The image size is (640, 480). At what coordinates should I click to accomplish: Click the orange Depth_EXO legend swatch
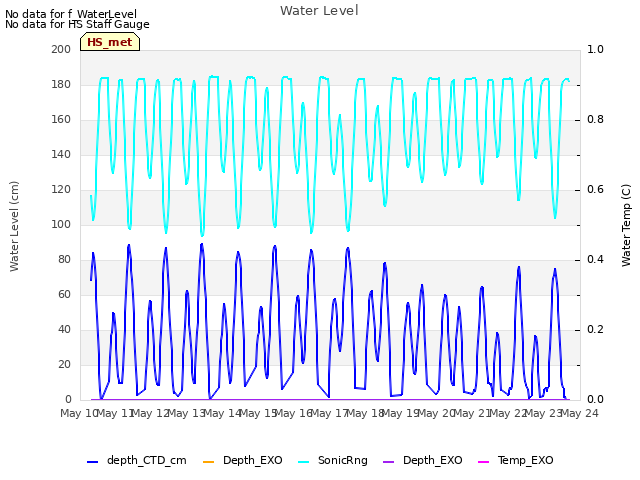click(x=209, y=462)
